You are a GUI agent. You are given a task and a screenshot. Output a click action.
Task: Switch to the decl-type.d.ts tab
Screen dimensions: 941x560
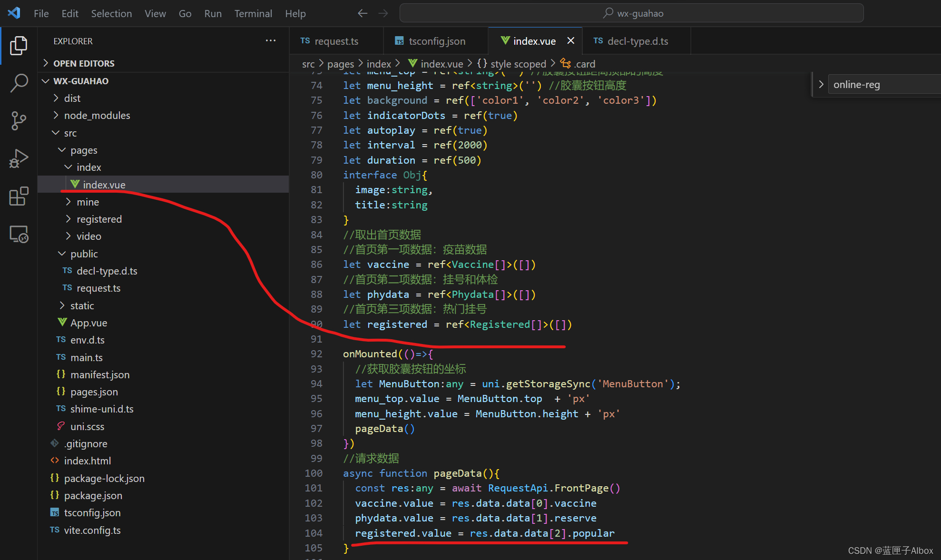click(x=637, y=41)
